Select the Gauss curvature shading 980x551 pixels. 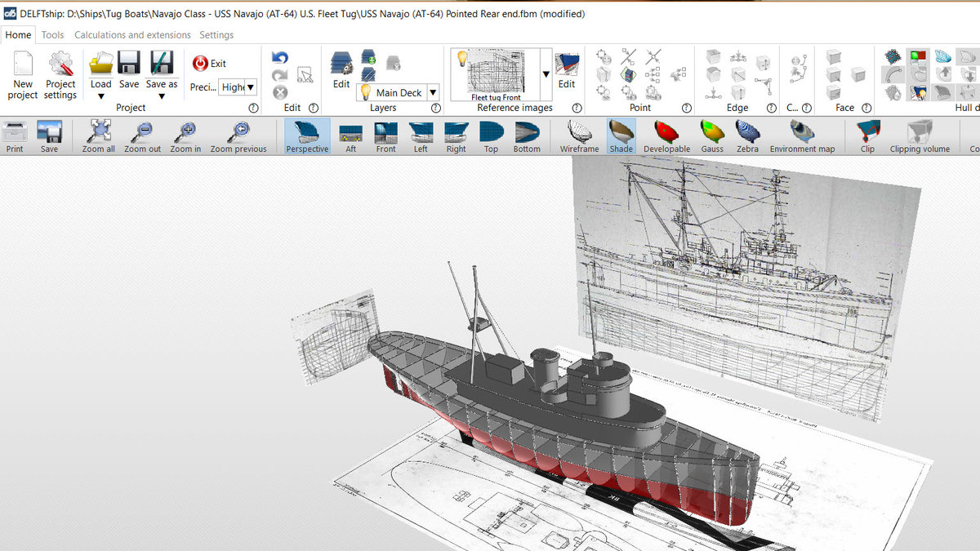pos(711,136)
